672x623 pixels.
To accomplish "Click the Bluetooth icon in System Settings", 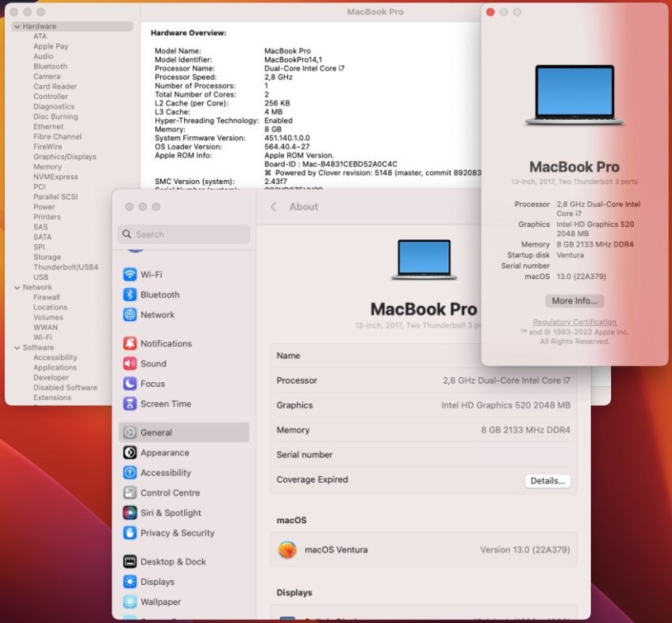I will tap(130, 295).
